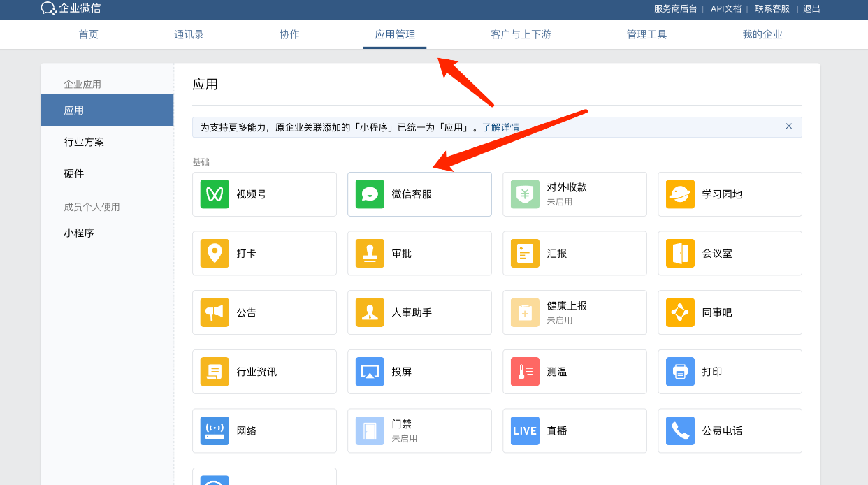The image size is (868, 485).
Task: Click the 了解详情 link
Action: (x=500, y=127)
